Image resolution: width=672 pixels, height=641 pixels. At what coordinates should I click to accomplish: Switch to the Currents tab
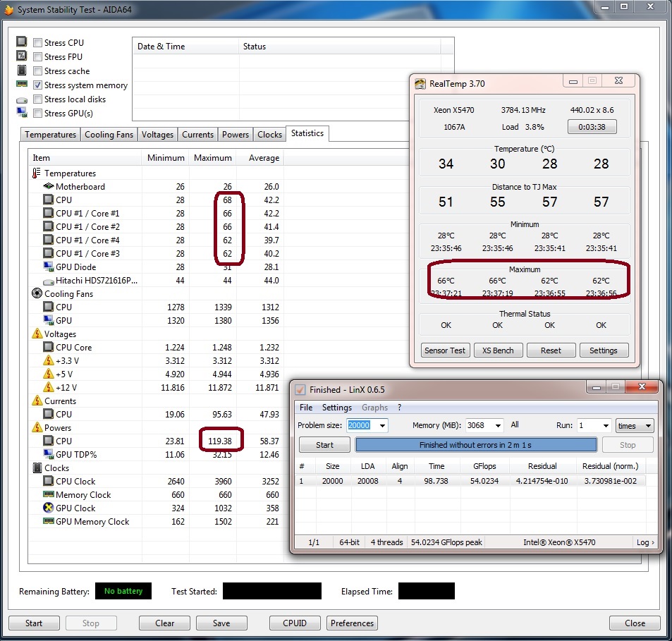197,135
